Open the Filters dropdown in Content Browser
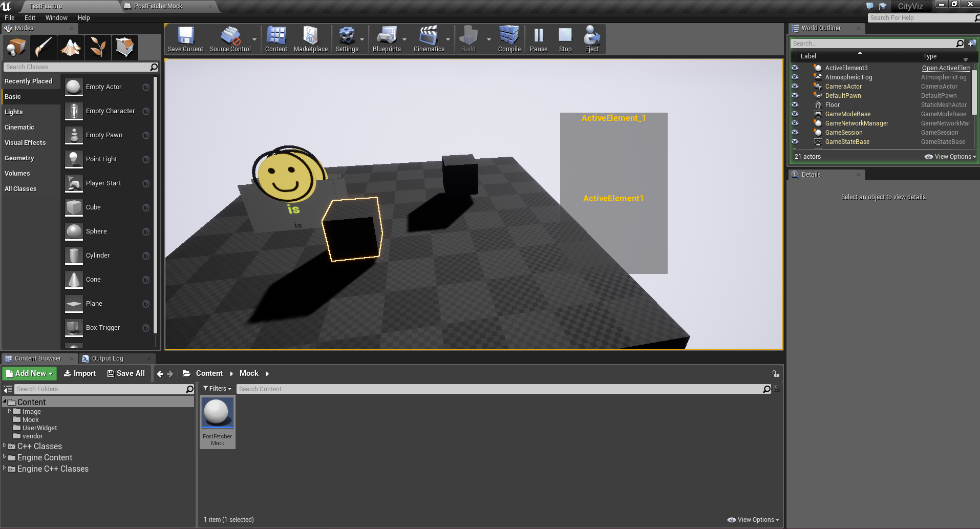The height and width of the screenshot is (529, 980). point(217,389)
